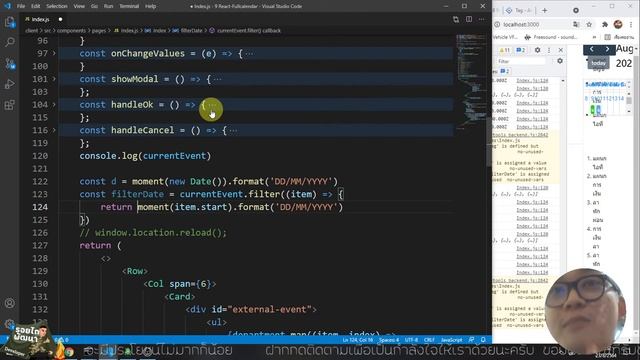Viewport: 640px width, 360px height.
Task: Click the Ln 124 cursor position in status bar
Action: tap(358, 340)
